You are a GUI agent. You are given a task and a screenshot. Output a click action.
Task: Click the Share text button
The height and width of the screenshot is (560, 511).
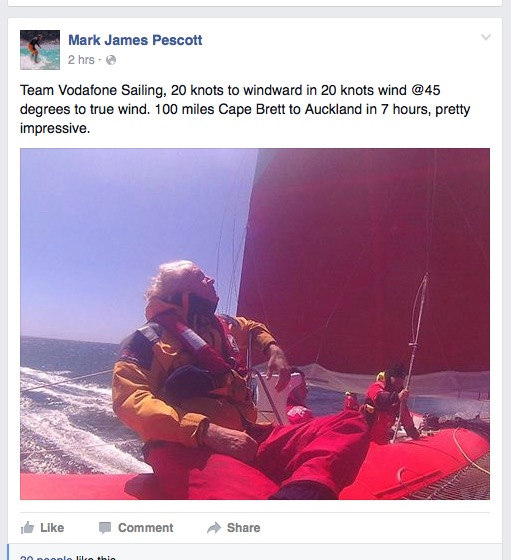(244, 528)
